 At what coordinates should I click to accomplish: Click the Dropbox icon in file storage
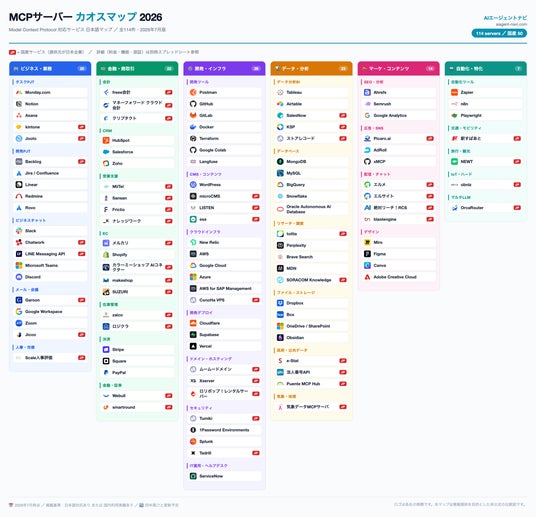click(280, 303)
